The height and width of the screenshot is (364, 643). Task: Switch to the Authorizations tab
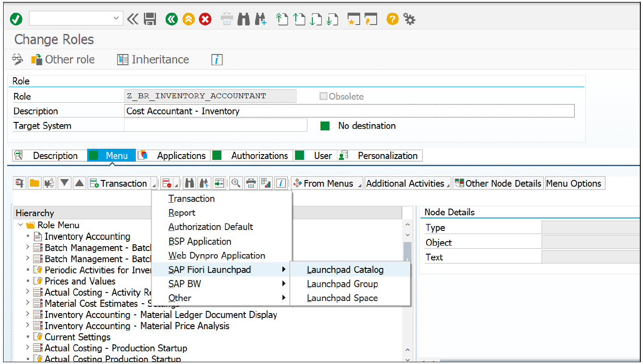259,155
